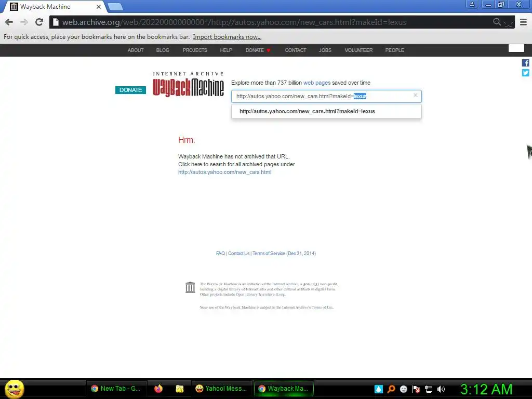Click the network monitor tray icon

429,389
